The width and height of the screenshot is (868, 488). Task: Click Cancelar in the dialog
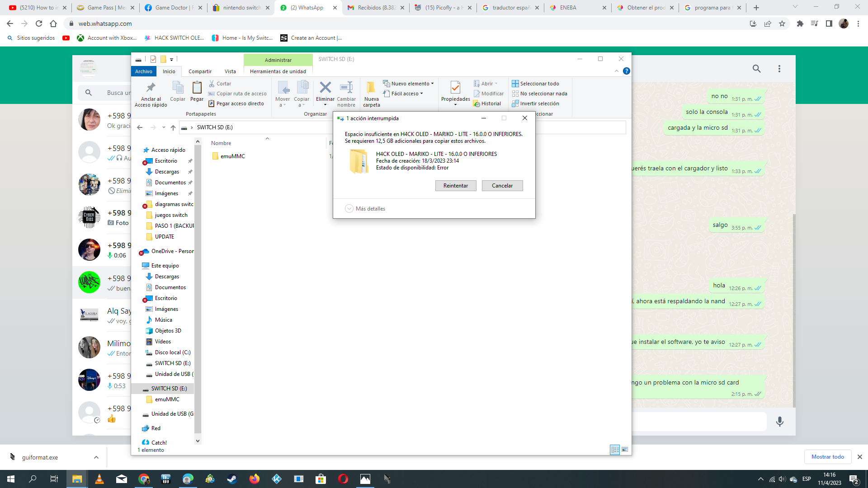click(502, 186)
